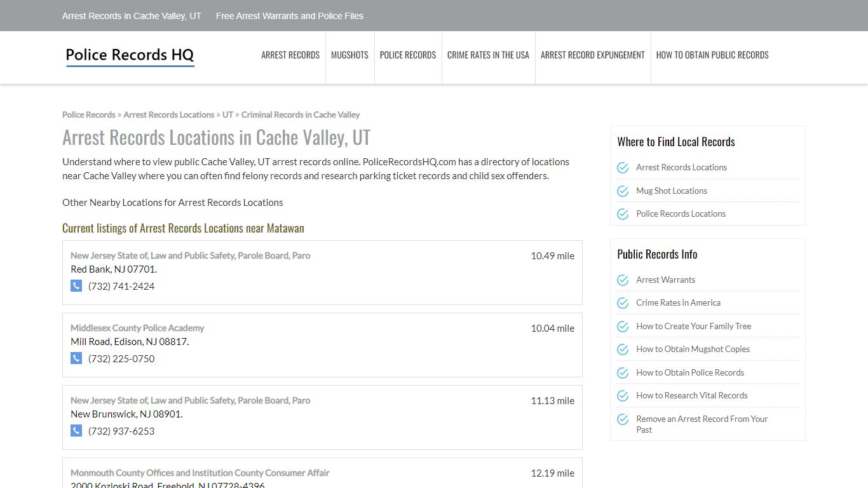Open Red Bank Parole Board listing title
The height and width of the screenshot is (488, 868).
pos(191,255)
